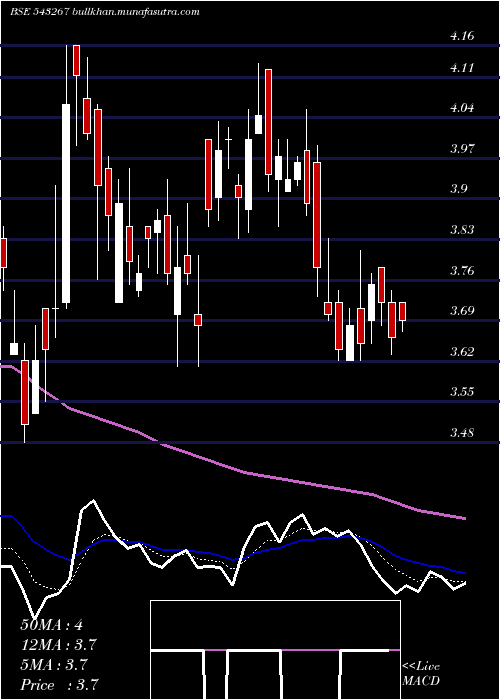This screenshot has width=500, height=700.
Task: Click the 3.62 price axis label
Action: coord(462,351)
